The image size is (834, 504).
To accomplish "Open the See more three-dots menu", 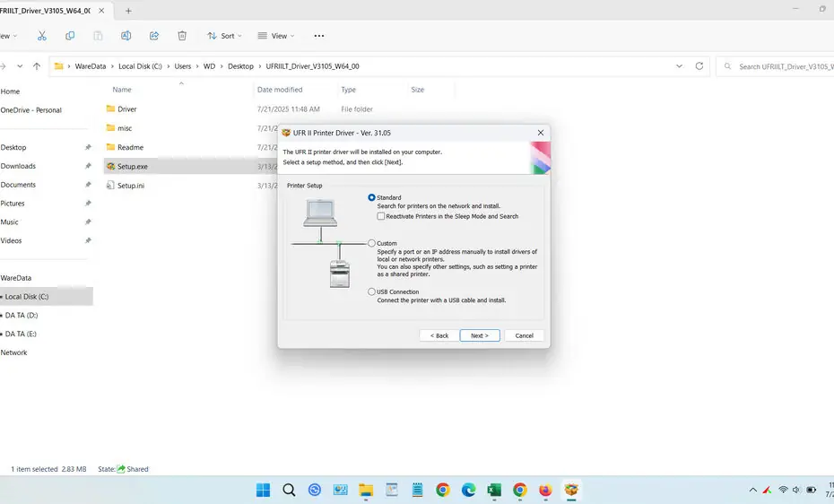I will (319, 36).
